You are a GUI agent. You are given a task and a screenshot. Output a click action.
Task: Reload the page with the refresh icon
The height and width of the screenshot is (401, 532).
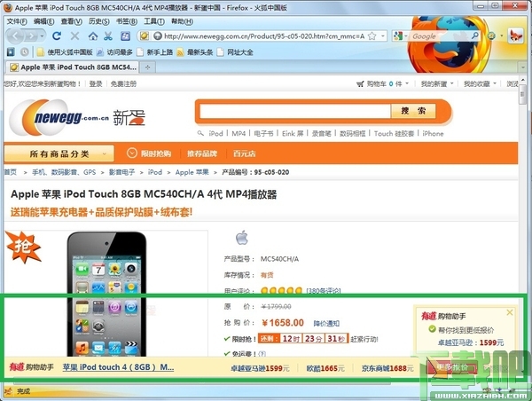pyautogui.click(x=57, y=35)
